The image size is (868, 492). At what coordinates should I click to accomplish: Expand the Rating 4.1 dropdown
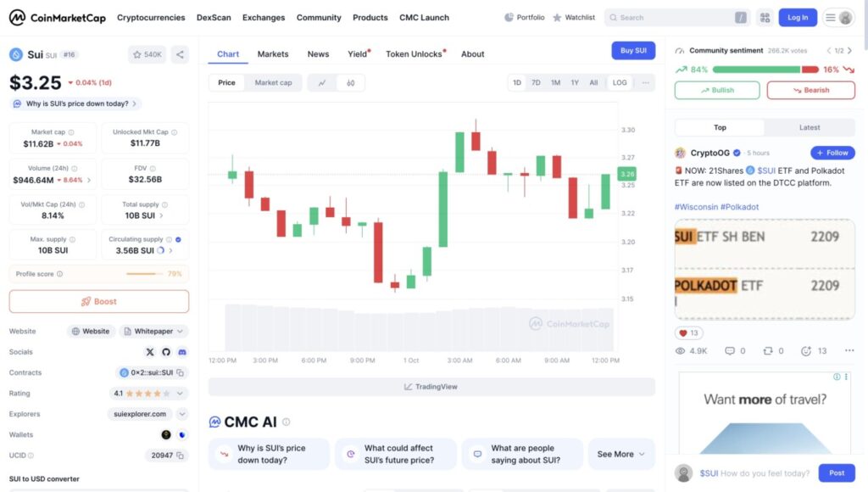[149, 394]
